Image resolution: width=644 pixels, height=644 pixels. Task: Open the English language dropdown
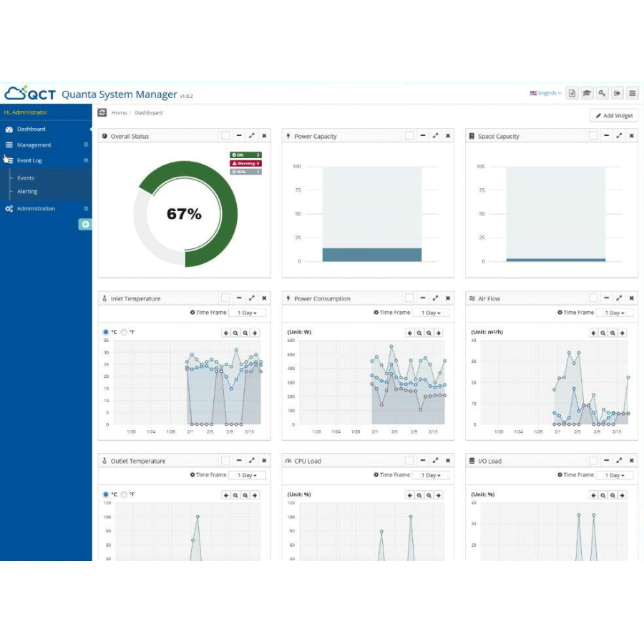pyautogui.click(x=545, y=93)
